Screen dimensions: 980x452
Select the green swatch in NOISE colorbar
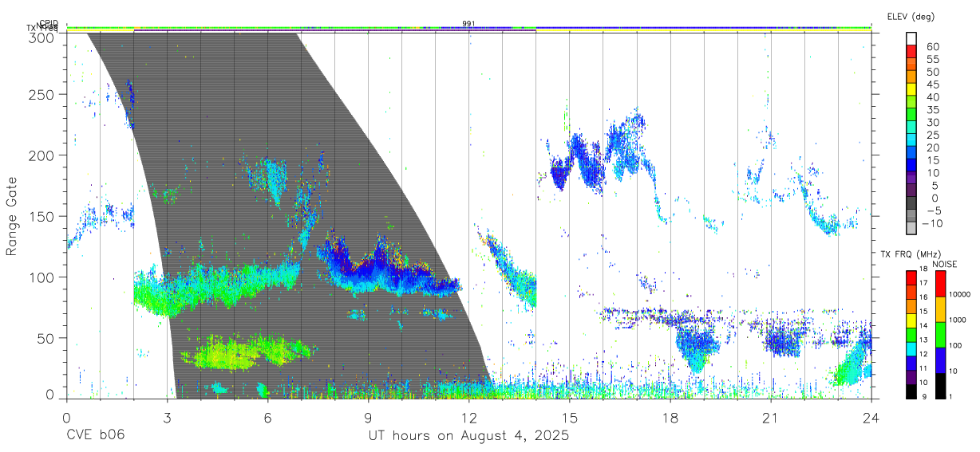coord(939,335)
